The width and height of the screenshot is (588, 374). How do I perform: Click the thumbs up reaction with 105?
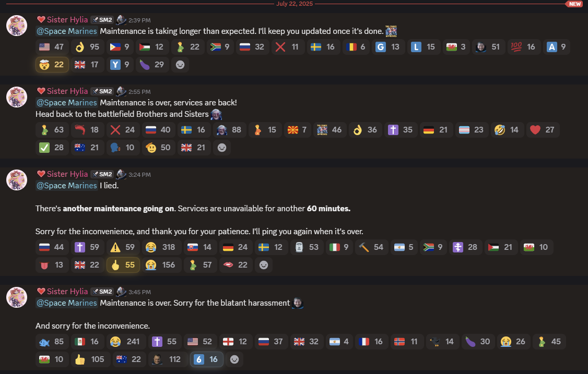[90, 359]
